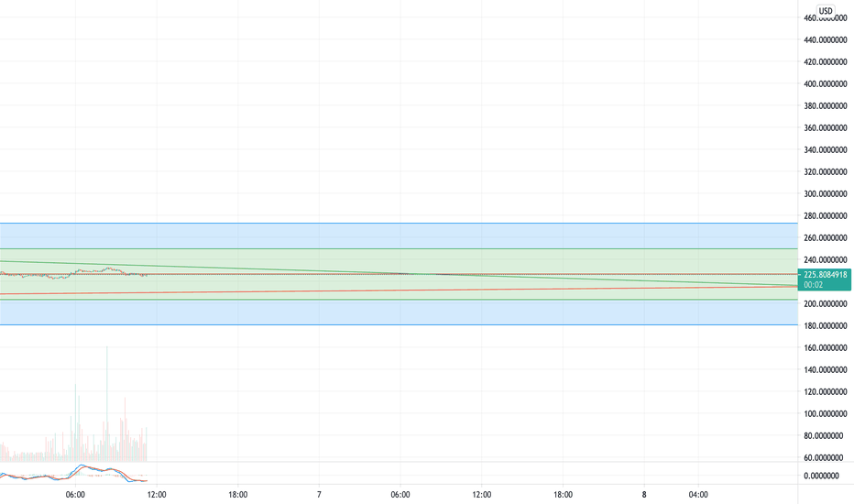Click the 280.0000000 price axis label

pos(826,216)
